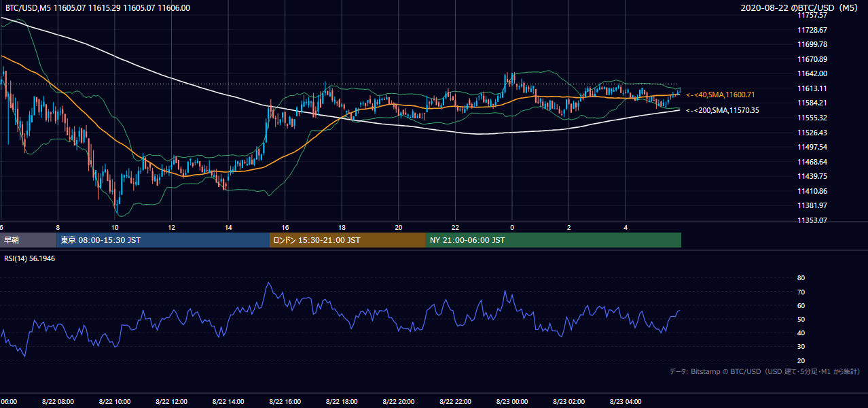Image resolution: width=868 pixels, height=408 pixels.
Task: Select the 早朝 session bar
Action: click(x=28, y=240)
